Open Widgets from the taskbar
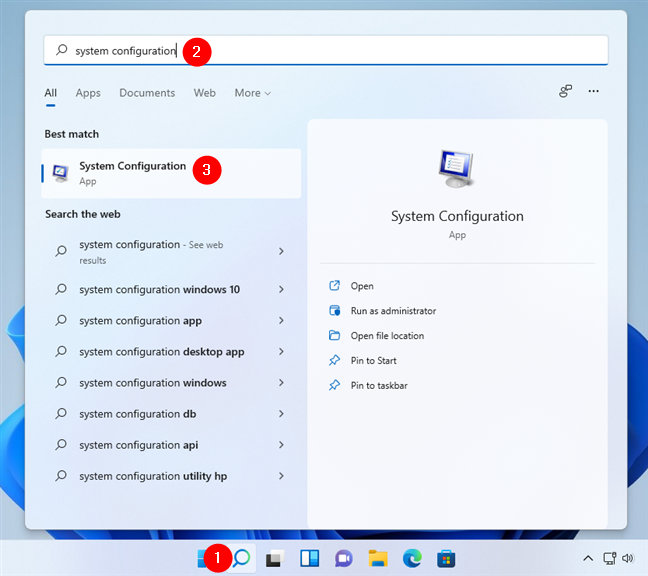648x576 pixels. point(310,559)
